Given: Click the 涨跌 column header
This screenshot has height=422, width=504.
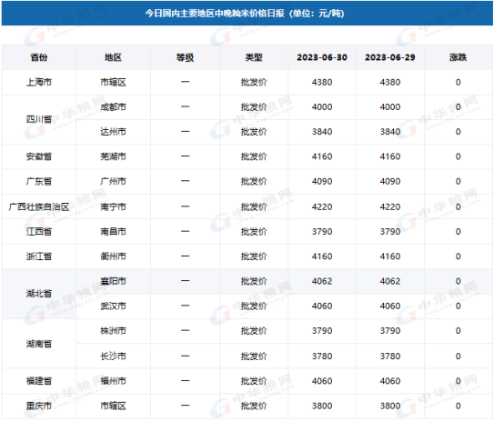Looking at the screenshot, I should (459, 57).
